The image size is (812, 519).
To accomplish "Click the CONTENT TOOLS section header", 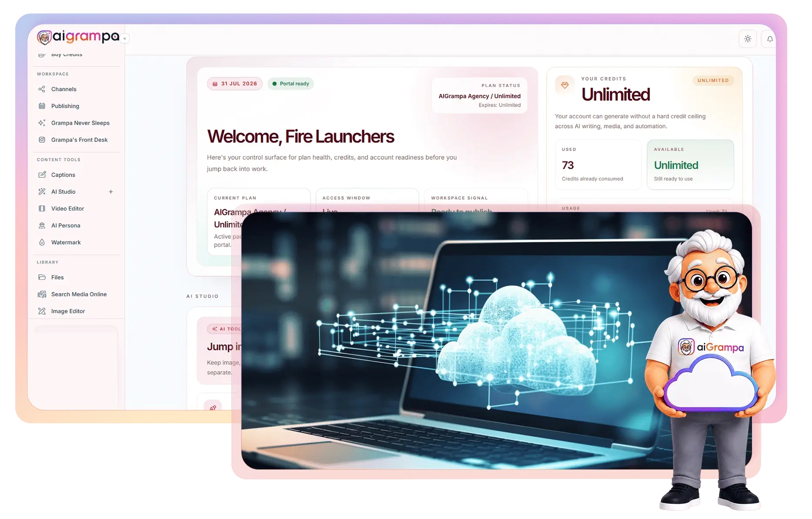I will 59,160.
